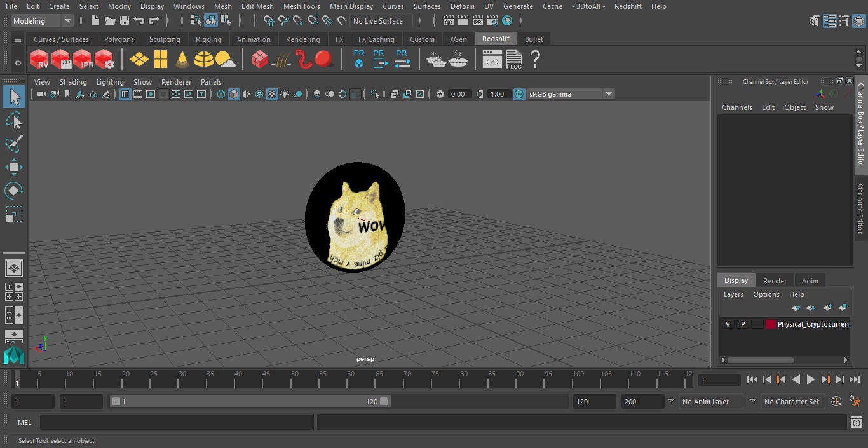
Task: Click the red sphere shelf icon
Action: [x=325, y=59]
